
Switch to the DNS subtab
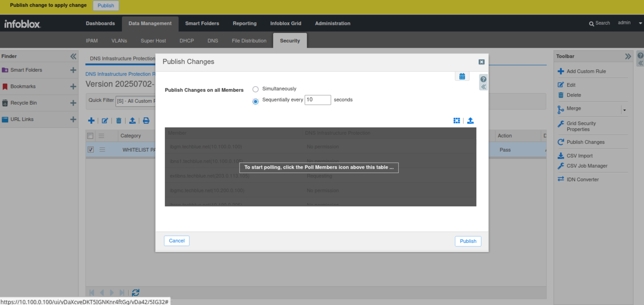tap(213, 41)
